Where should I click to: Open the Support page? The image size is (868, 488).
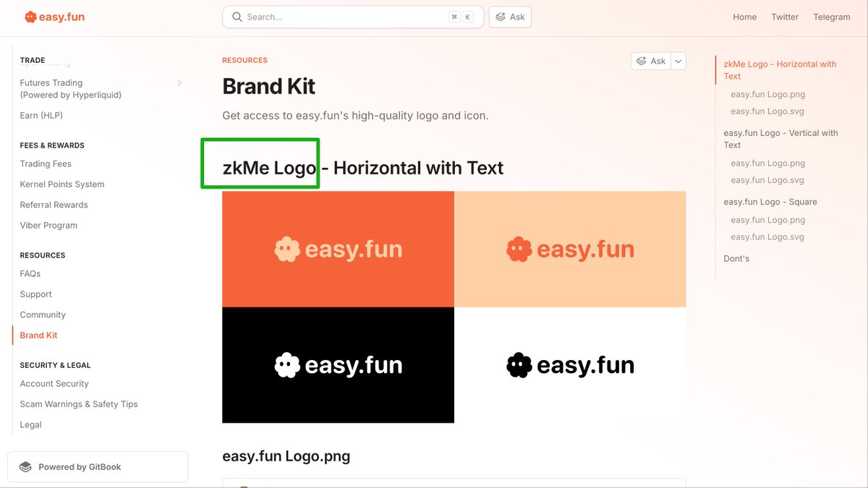(35, 294)
